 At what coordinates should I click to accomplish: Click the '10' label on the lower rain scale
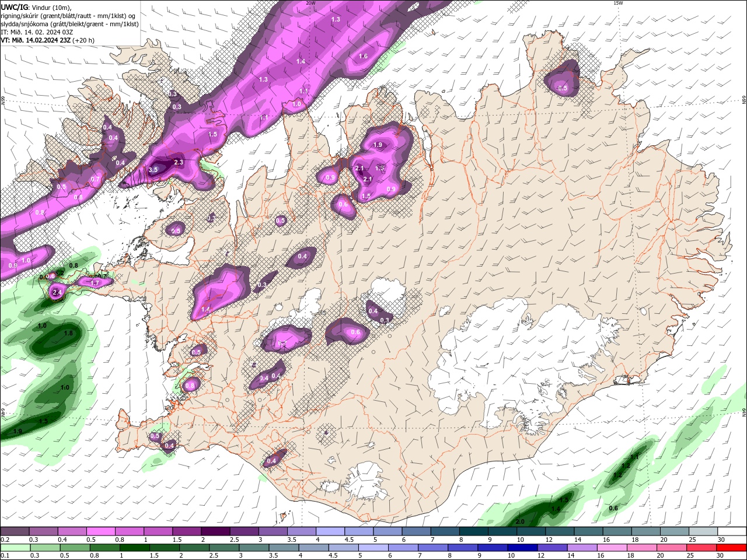(511, 555)
